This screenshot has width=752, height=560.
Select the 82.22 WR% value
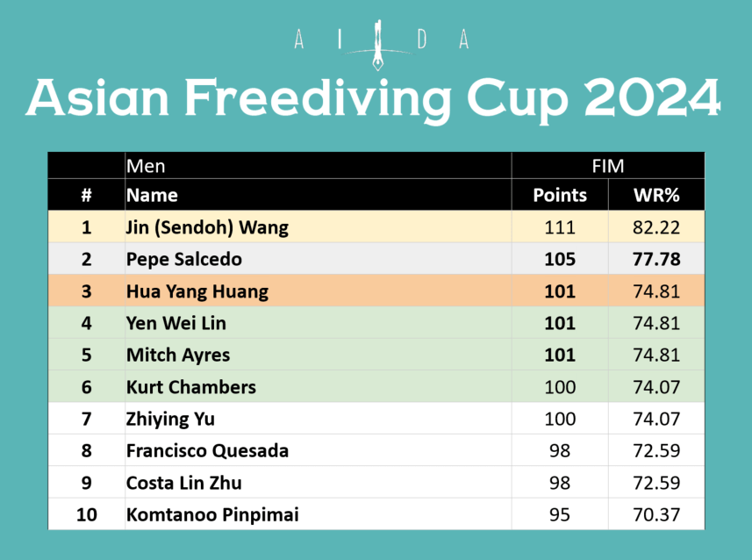pos(656,228)
